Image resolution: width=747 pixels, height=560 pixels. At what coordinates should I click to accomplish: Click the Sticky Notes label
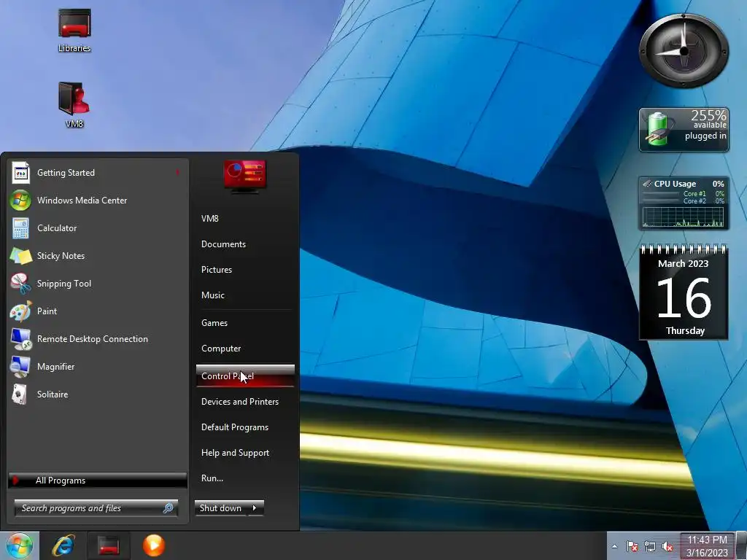(x=61, y=256)
